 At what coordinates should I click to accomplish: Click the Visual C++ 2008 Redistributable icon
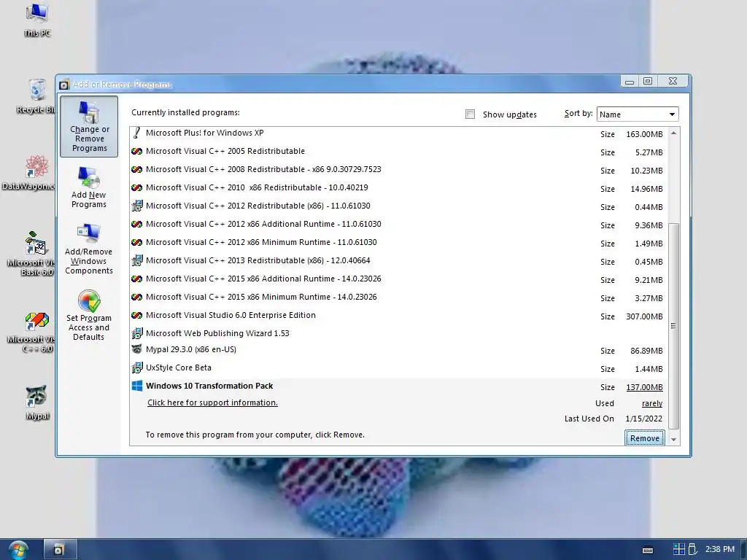[136, 169]
